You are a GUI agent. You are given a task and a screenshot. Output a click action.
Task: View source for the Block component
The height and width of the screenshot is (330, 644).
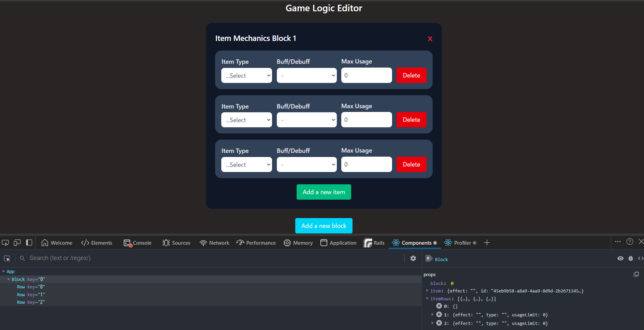coord(641,258)
